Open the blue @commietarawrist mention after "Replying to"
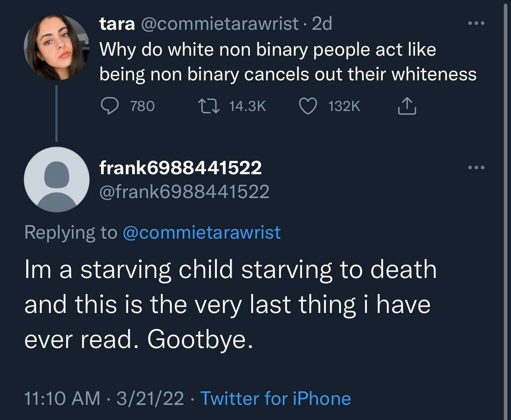 202,233
